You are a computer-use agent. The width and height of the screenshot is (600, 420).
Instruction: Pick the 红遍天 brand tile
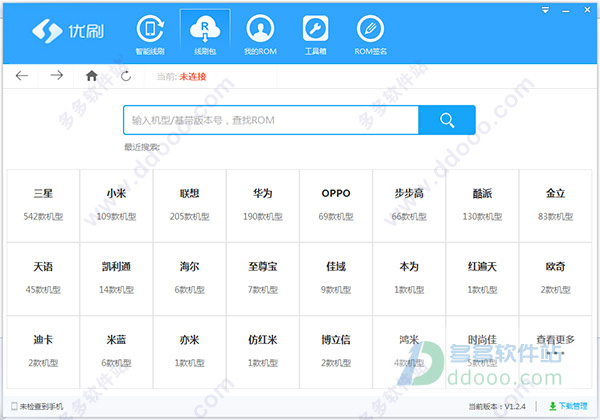(x=482, y=279)
